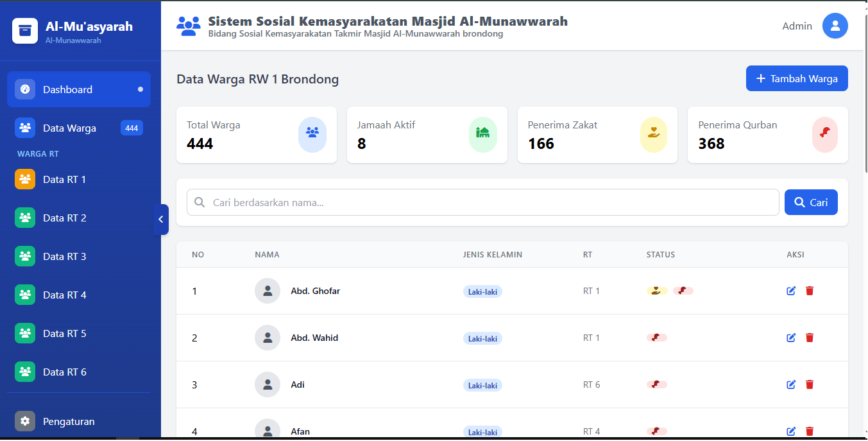The height and width of the screenshot is (441, 868).
Task: Click the edit icon in Adi's row
Action: tap(791, 385)
